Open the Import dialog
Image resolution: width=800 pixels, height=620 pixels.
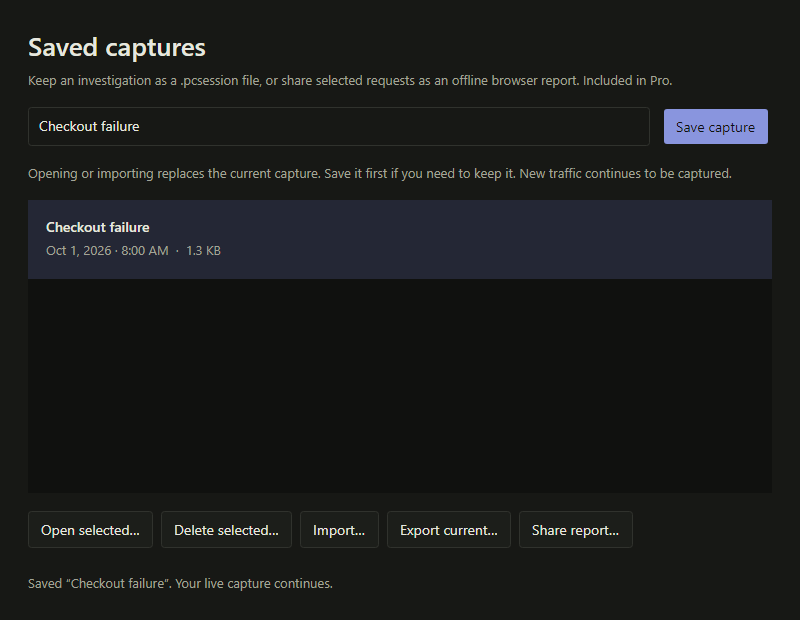(339, 530)
